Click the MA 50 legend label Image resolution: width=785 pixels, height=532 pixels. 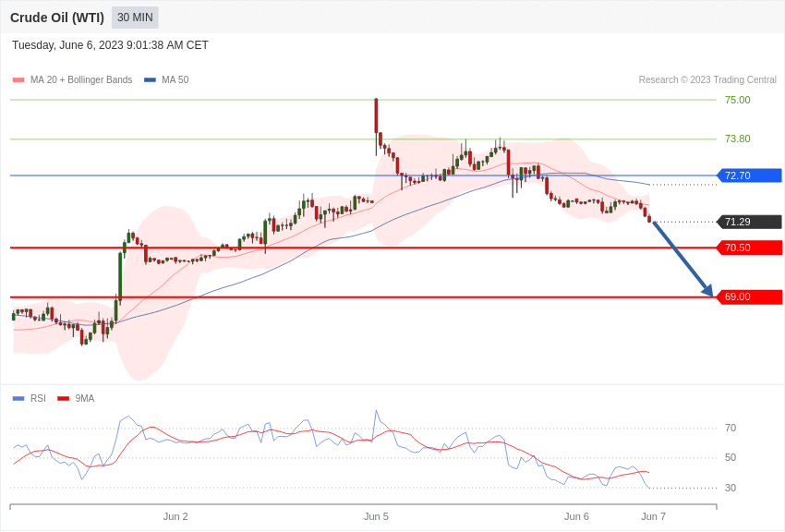pyautogui.click(x=175, y=79)
